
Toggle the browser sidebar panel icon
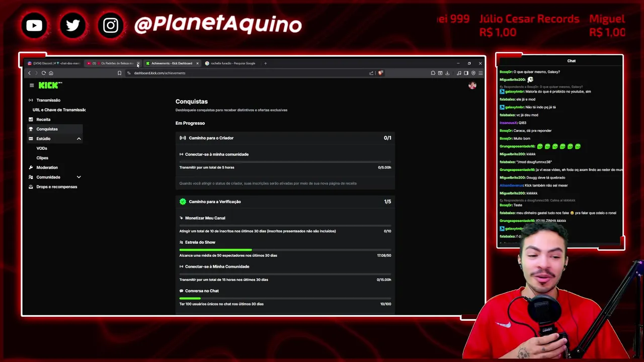(466, 73)
